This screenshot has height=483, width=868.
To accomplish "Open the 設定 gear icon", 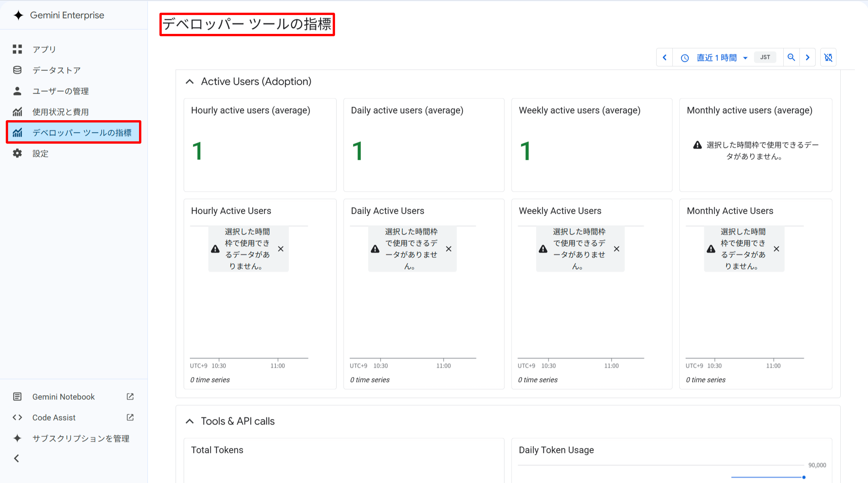I will coord(17,153).
